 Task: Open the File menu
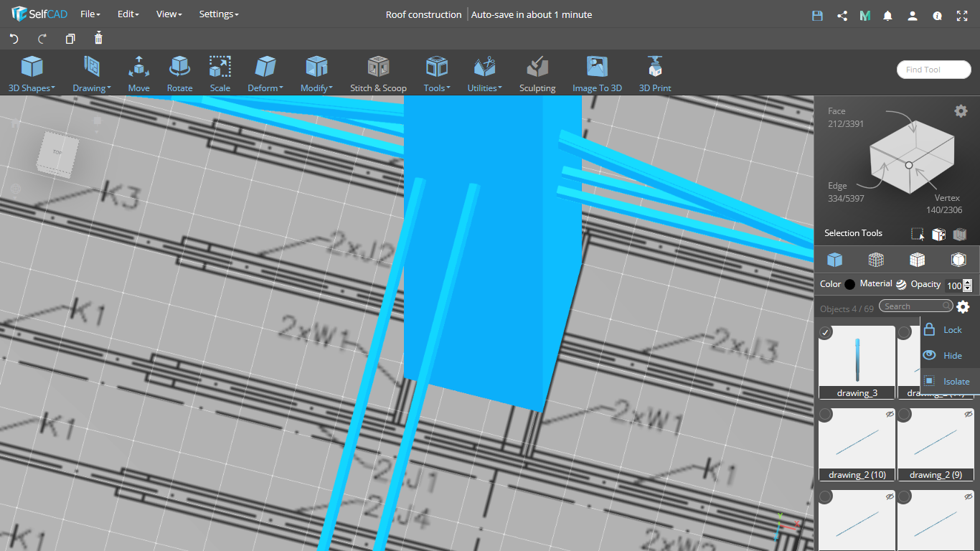point(90,14)
